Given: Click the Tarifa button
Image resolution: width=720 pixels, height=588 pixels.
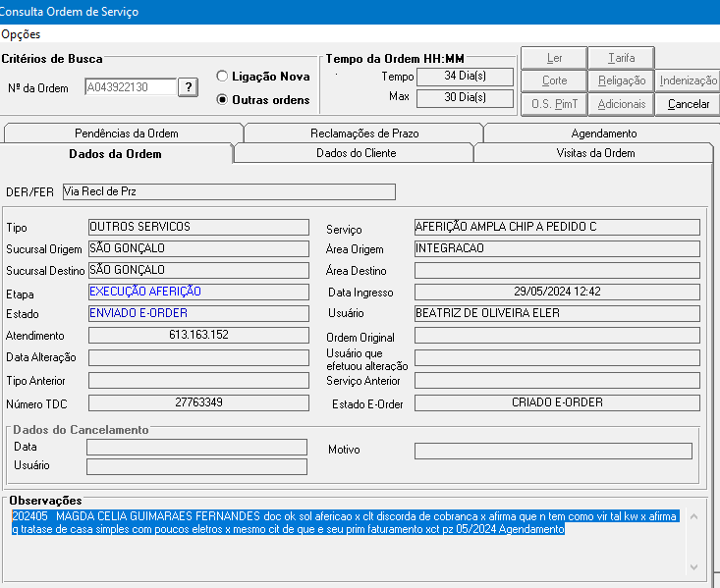Looking at the screenshot, I should 621,58.
